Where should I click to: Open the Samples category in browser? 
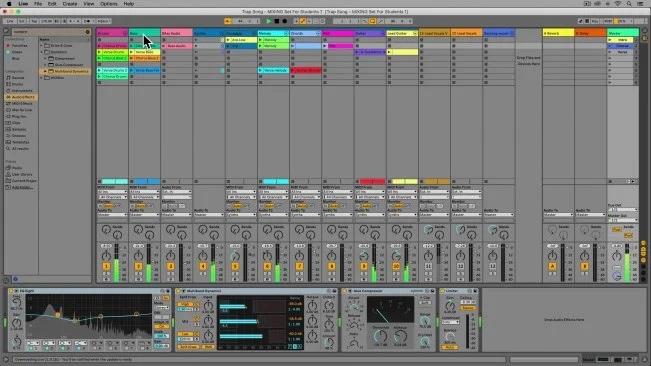coord(19,129)
